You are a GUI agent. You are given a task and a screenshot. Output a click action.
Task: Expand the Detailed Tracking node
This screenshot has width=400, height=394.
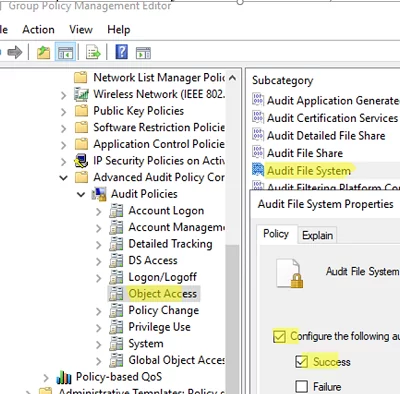click(x=98, y=245)
